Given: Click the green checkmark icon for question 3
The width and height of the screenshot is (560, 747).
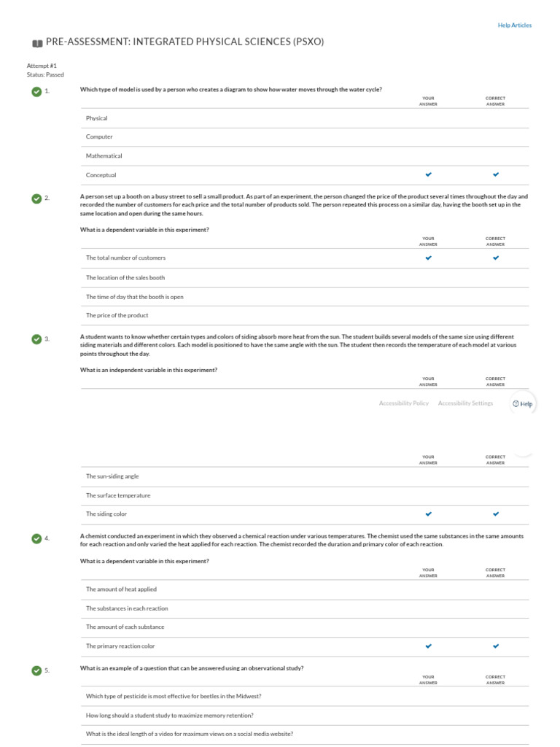Looking at the screenshot, I should pos(36,339).
